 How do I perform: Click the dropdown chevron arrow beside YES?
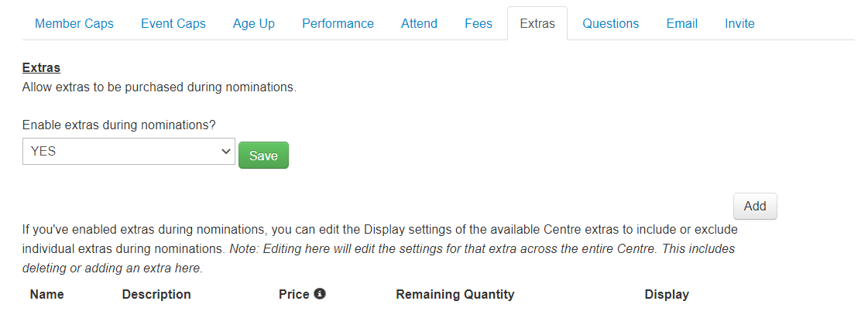coord(225,151)
